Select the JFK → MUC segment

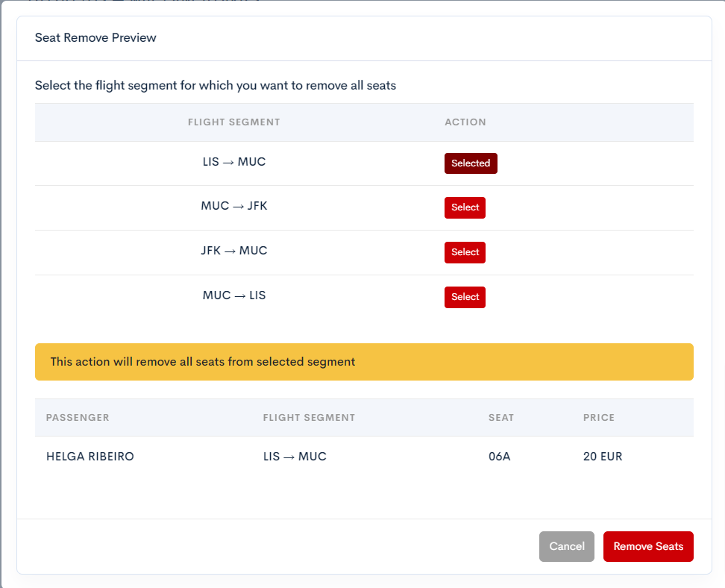tap(465, 252)
